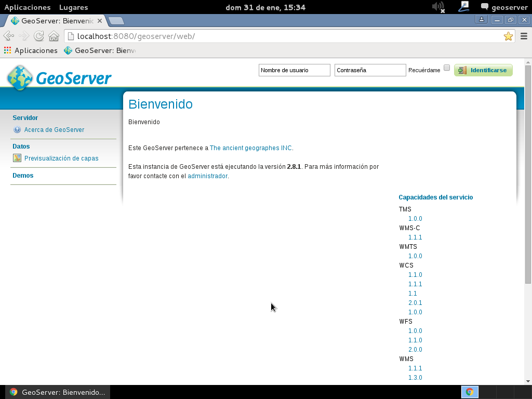The image size is (532, 399).
Task: Click the Bienvenido page title
Action: click(161, 104)
